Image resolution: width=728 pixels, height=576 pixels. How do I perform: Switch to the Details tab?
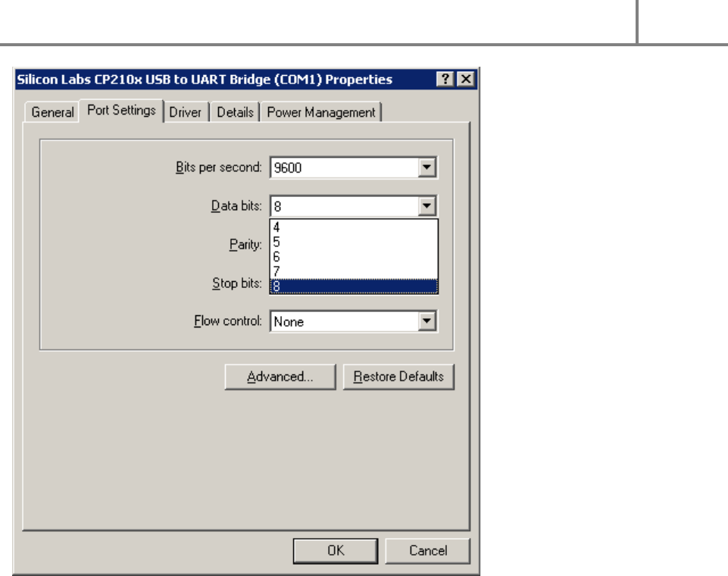point(235,112)
